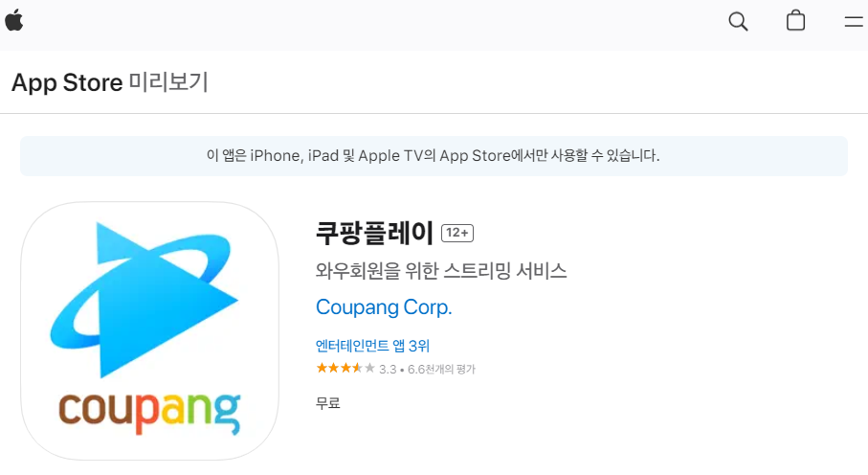868x475 pixels.
Task: Expand the two-line hamburger menu
Action: [854, 22]
